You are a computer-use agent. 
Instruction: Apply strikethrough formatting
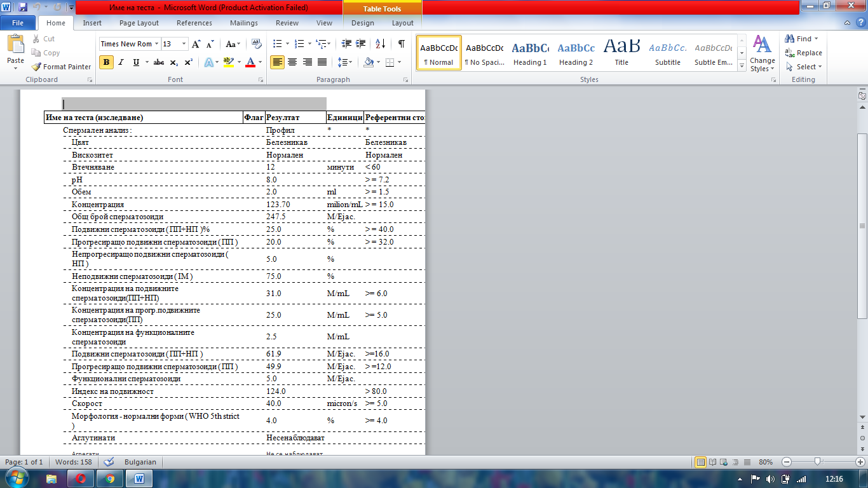pos(159,62)
